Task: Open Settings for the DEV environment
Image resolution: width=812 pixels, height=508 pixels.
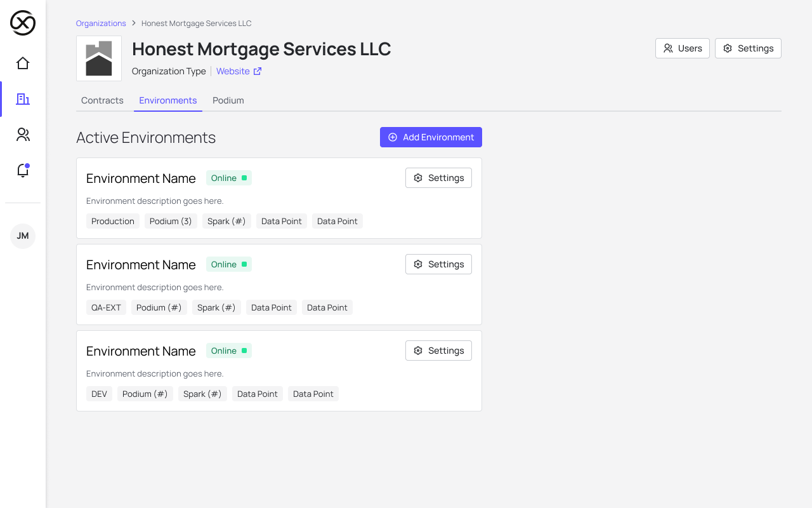Action: (x=438, y=351)
